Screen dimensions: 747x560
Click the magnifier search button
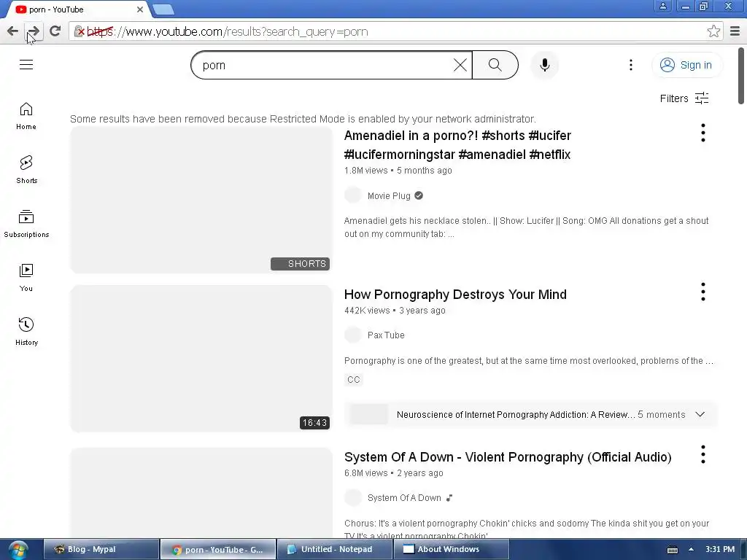click(x=495, y=65)
